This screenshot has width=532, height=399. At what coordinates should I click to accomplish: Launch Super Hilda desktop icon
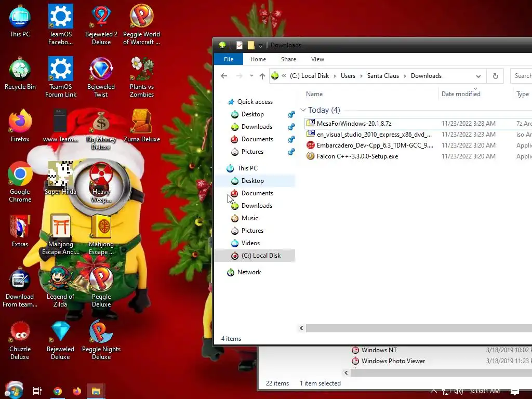click(60, 178)
